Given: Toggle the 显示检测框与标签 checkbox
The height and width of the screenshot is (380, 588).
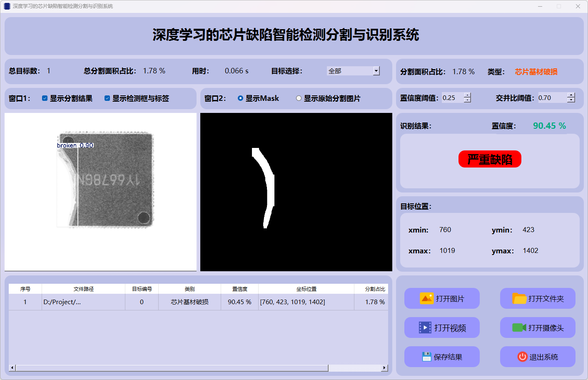Looking at the screenshot, I should tap(107, 98).
